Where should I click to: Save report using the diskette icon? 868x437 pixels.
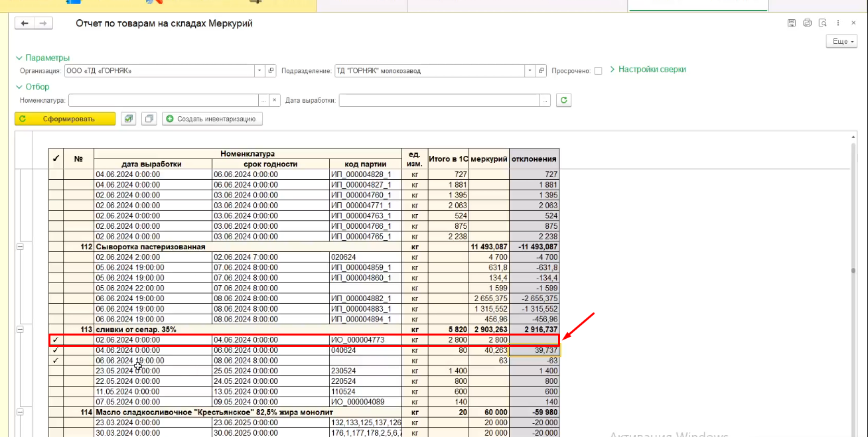click(x=792, y=23)
